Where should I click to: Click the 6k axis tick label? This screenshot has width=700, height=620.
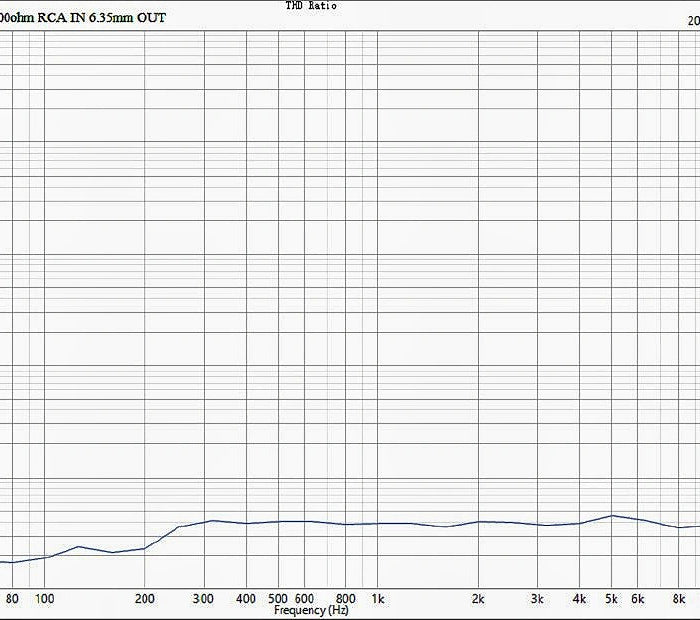click(x=638, y=599)
